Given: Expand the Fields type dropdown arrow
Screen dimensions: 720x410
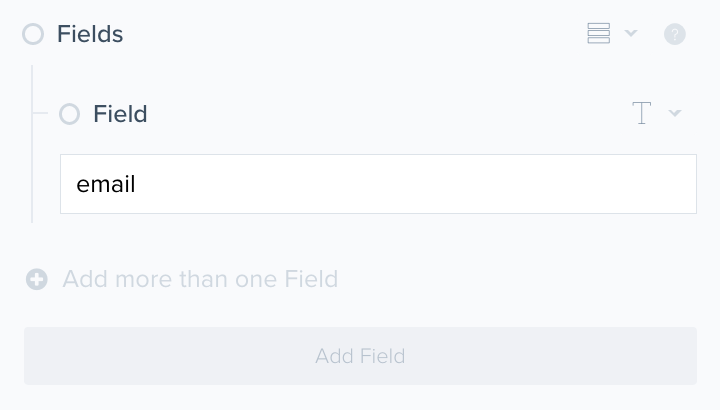Looking at the screenshot, I should pyautogui.click(x=631, y=34).
